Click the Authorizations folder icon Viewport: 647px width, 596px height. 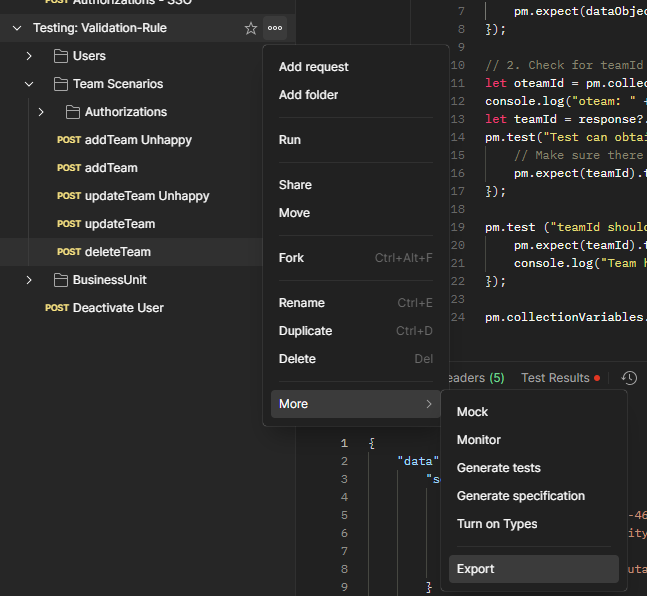(73, 112)
